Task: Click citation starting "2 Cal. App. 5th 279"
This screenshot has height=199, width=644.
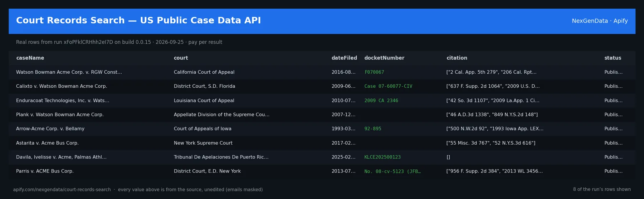Action: point(491,72)
